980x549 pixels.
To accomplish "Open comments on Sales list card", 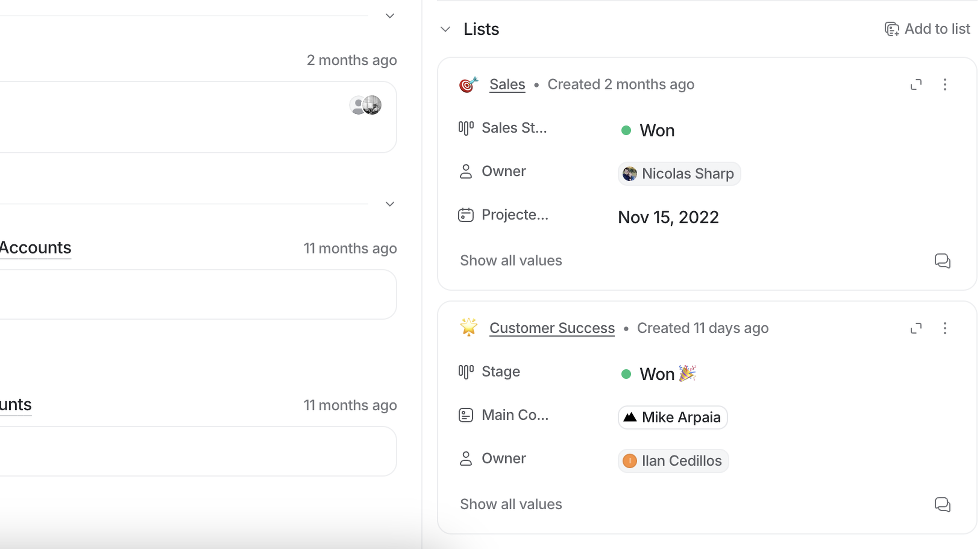I will 942,261.
